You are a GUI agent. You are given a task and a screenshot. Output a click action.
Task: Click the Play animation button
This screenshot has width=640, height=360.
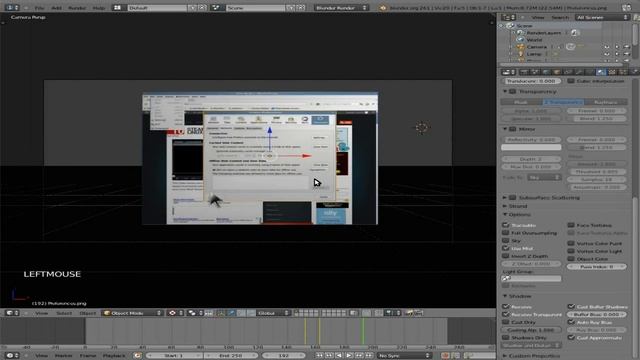point(349,356)
